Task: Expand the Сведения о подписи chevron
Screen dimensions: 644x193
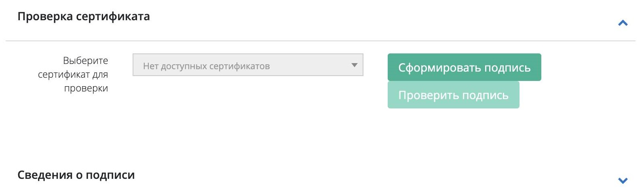Action: coord(623,180)
